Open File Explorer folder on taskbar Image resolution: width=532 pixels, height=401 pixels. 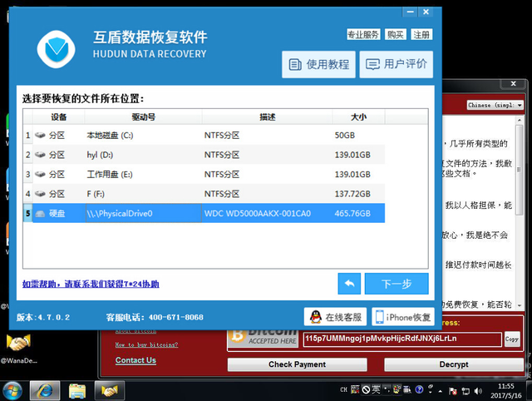(77, 389)
